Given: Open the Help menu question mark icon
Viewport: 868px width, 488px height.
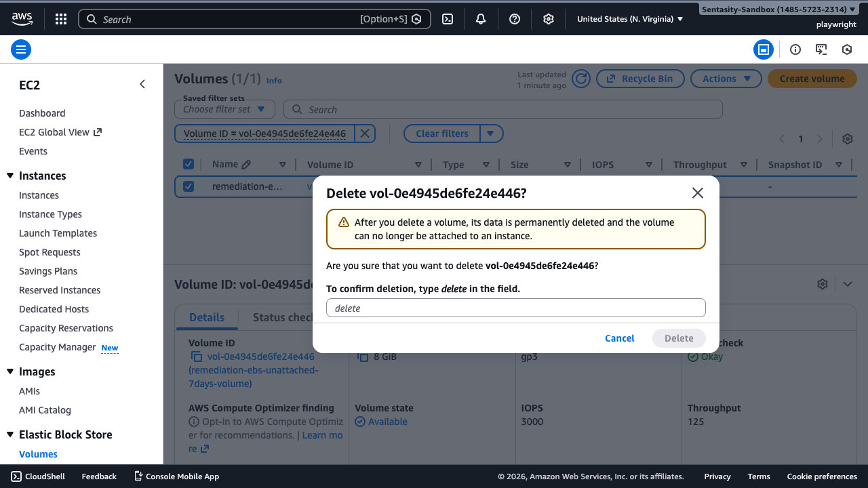Looking at the screenshot, I should [515, 18].
